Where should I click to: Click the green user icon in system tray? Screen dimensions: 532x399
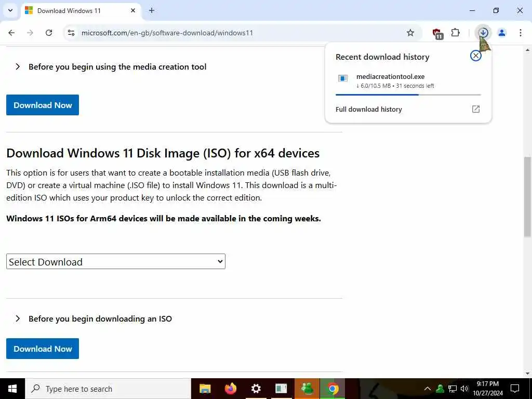[440, 389]
